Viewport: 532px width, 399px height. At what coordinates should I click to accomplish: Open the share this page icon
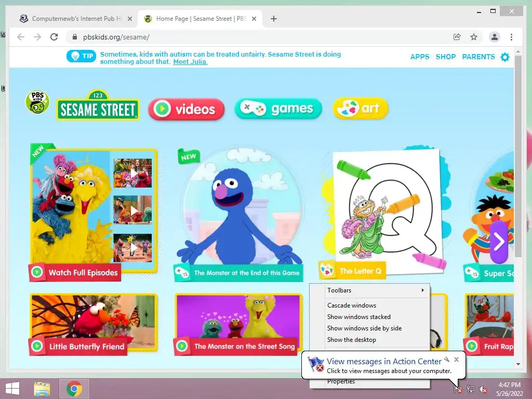(x=457, y=37)
